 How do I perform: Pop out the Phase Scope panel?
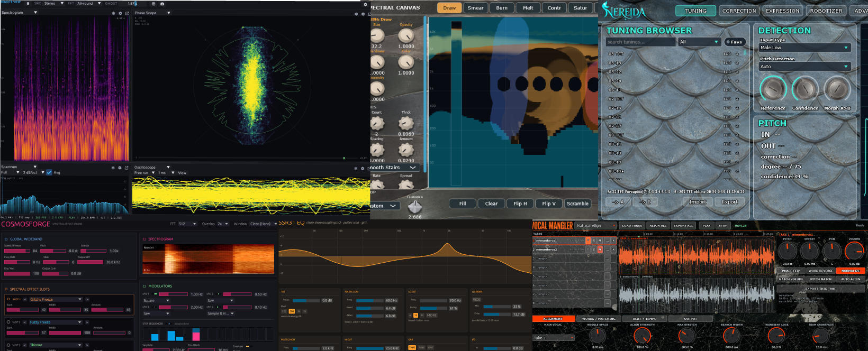[369, 14]
